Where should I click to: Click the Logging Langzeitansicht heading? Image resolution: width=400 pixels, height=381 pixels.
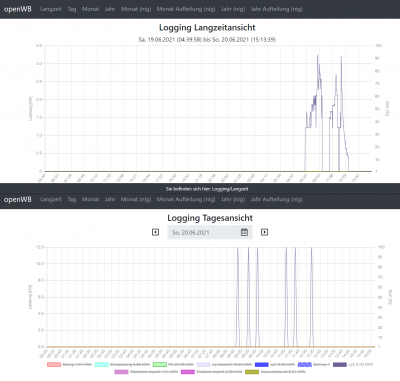(207, 28)
